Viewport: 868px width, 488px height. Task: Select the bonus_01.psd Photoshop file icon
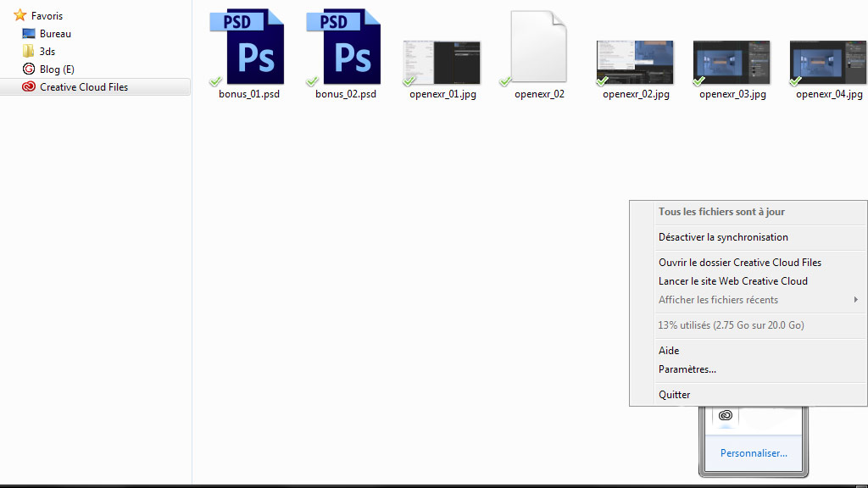[247, 47]
